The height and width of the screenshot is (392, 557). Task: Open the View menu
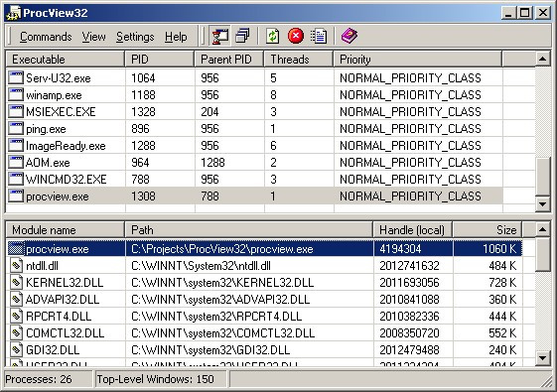[93, 37]
